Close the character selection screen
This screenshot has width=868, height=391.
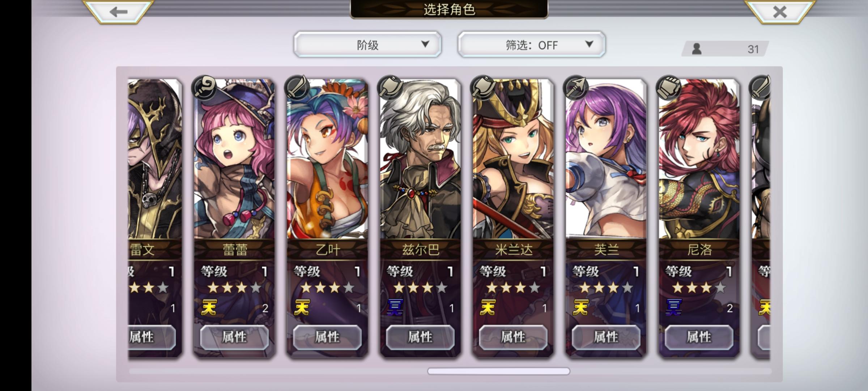[780, 12]
